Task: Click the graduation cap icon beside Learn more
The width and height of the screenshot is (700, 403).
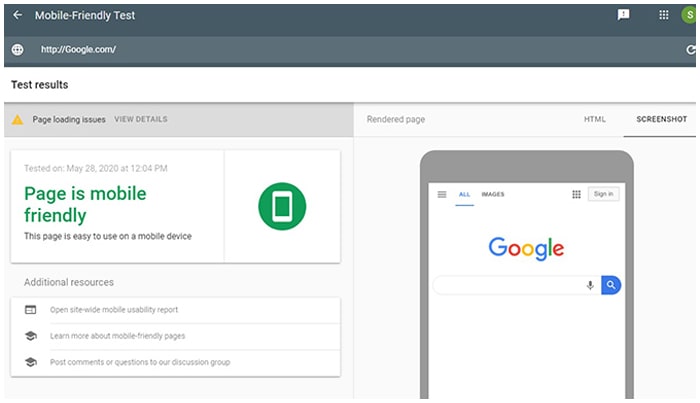Action: pos(31,336)
